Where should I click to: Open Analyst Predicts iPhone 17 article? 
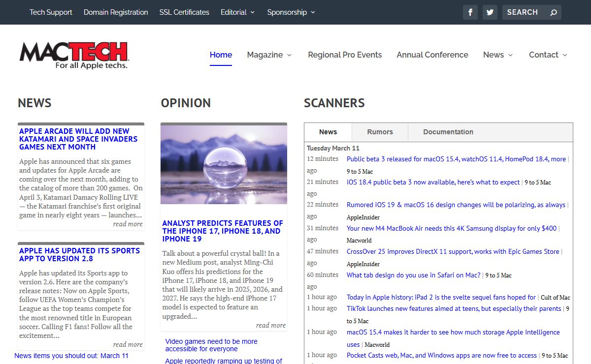click(x=223, y=231)
